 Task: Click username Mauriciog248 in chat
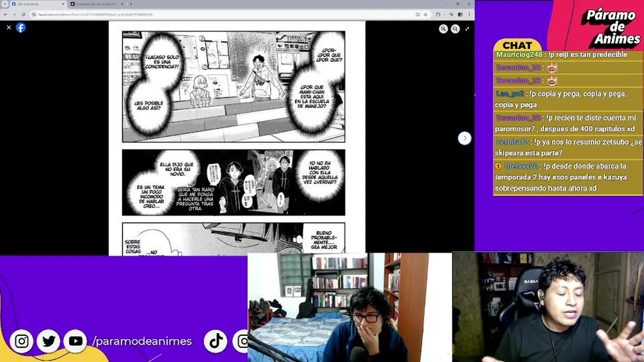[519, 54]
